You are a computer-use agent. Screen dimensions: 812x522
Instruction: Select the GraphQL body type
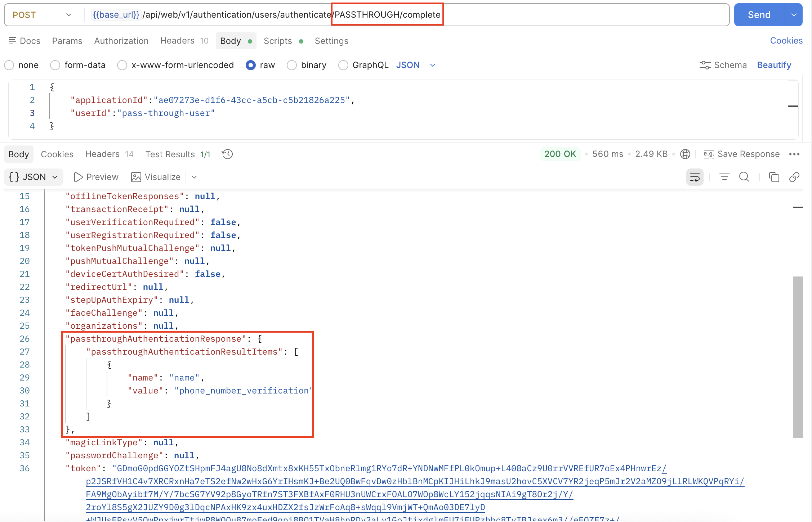[x=343, y=65]
